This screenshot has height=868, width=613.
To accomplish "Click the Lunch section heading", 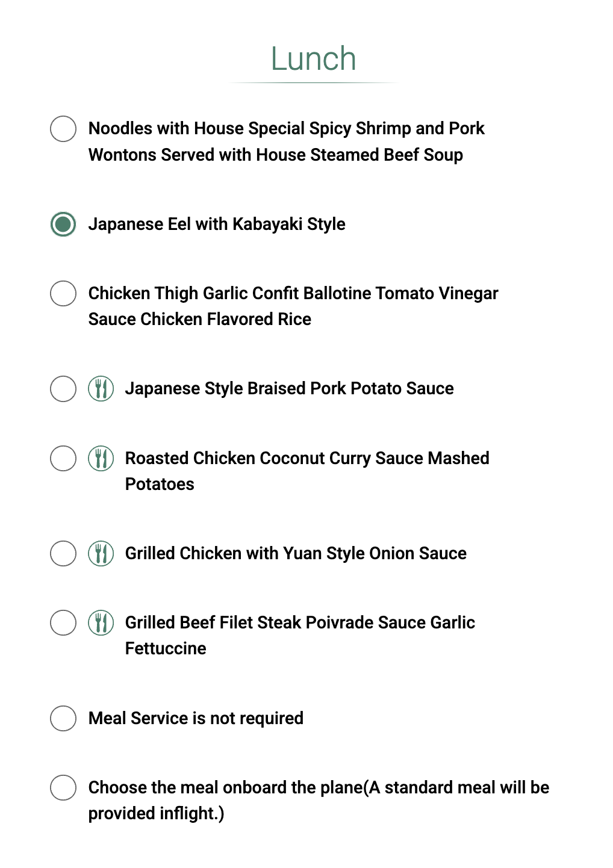I will tap(313, 59).
